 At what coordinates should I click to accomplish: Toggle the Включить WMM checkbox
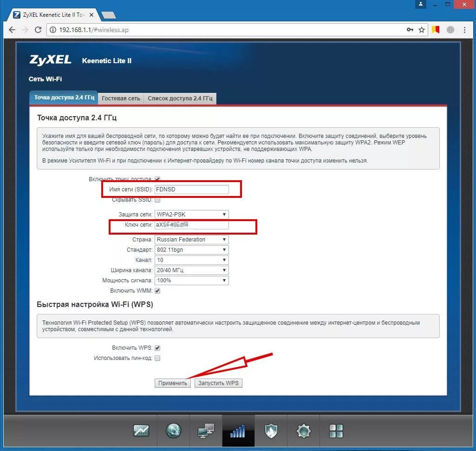click(x=157, y=291)
